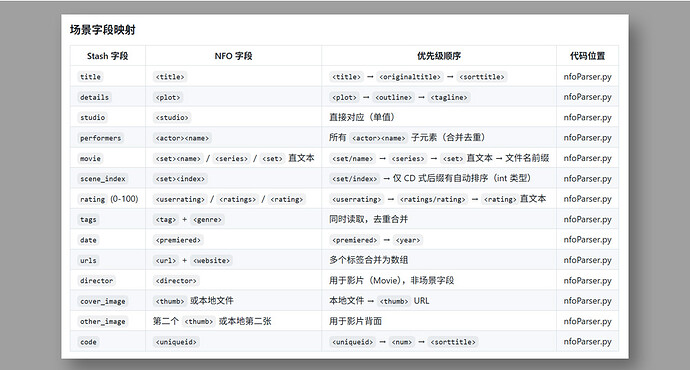Select the Stash 字段 column header
The height and width of the screenshot is (370, 690).
107,56
